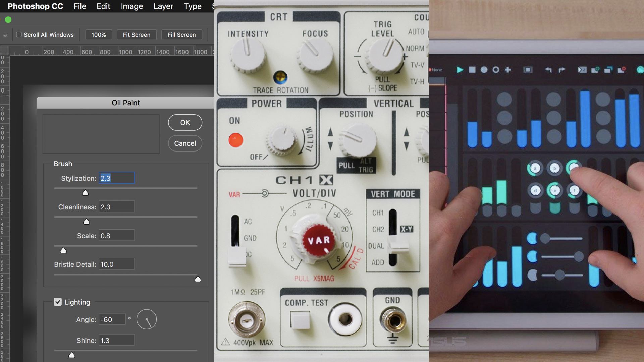Click the add-clip icon with green plus
The height and width of the screenshot is (362, 644).
tap(595, 70)
